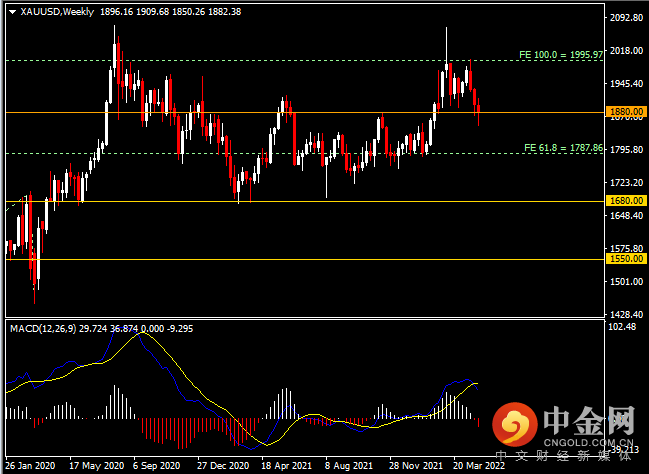Screen dimensions: 649x474
Task: Click the XAUUSD,Weekly chart title
Action: pos(58,12)
